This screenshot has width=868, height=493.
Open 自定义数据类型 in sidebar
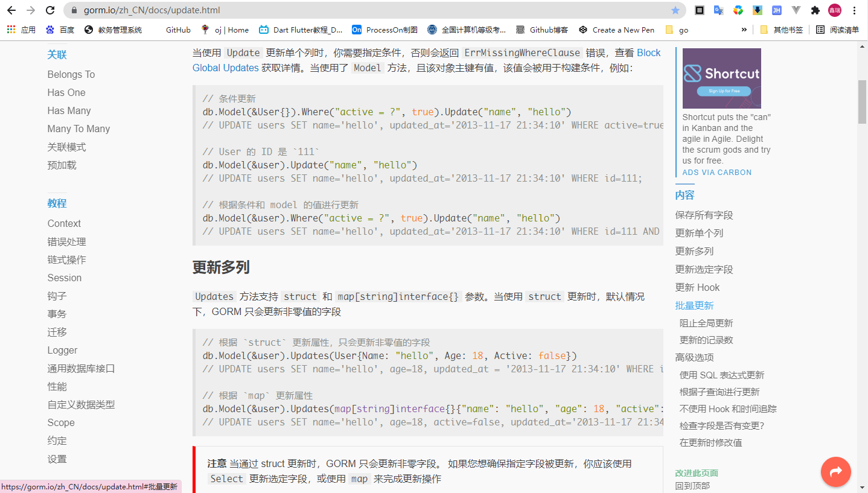[81, 404]
